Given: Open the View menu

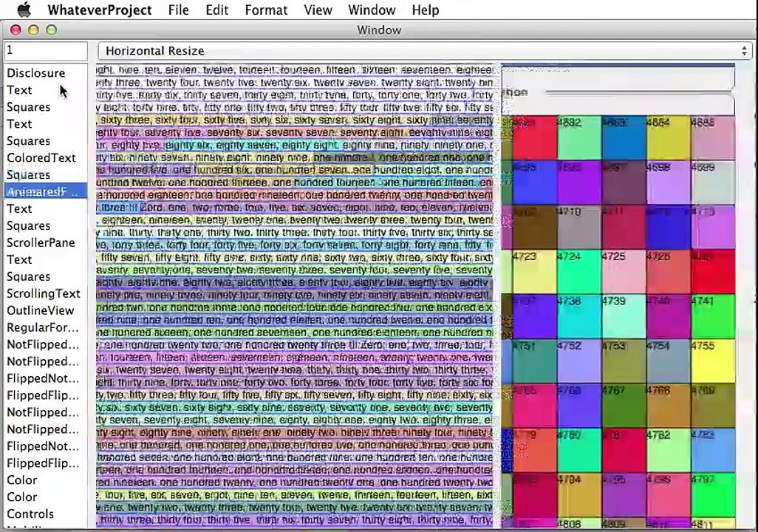Looking at the screenshot, I should (318, 10).
